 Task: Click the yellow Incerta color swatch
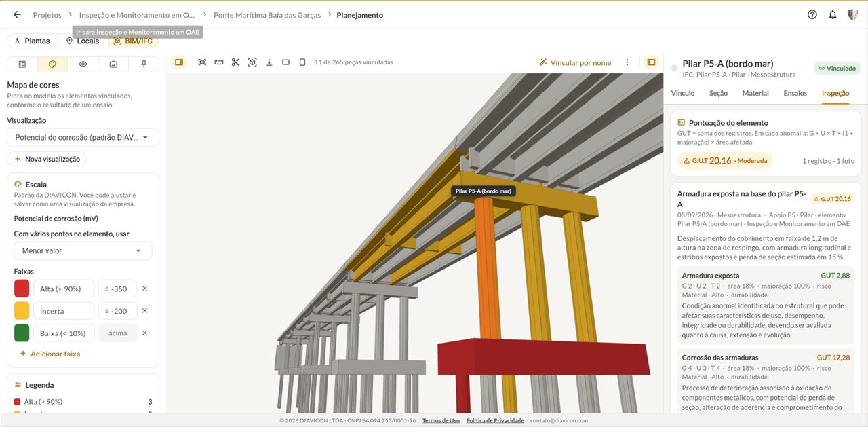(22, 311)
